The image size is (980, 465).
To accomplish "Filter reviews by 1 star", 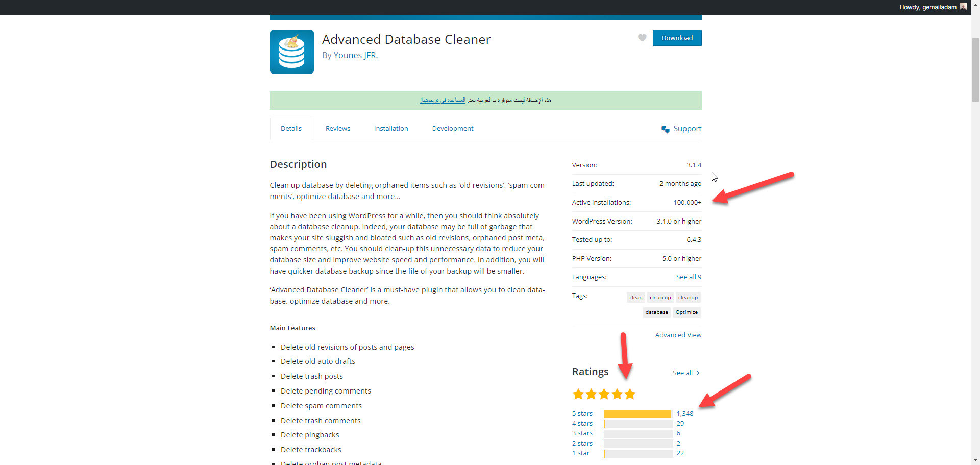I will [x=581, y=453].
